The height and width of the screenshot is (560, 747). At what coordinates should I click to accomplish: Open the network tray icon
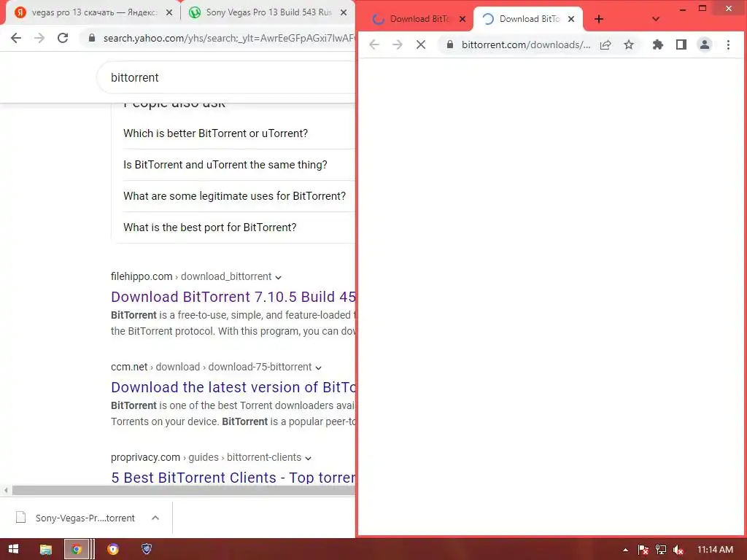(x=661, y=550)
